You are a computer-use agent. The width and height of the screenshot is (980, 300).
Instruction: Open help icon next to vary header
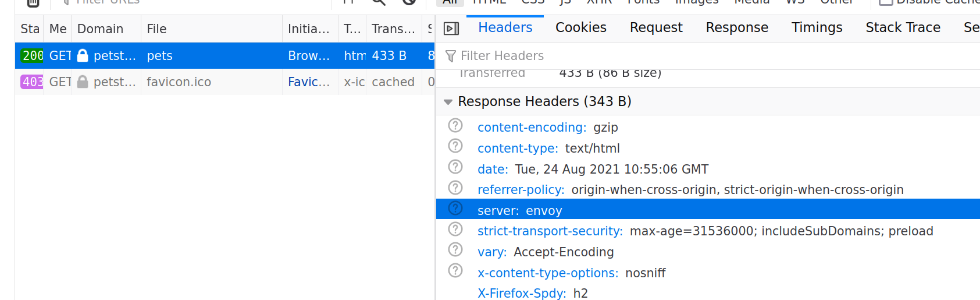point(455,250)
